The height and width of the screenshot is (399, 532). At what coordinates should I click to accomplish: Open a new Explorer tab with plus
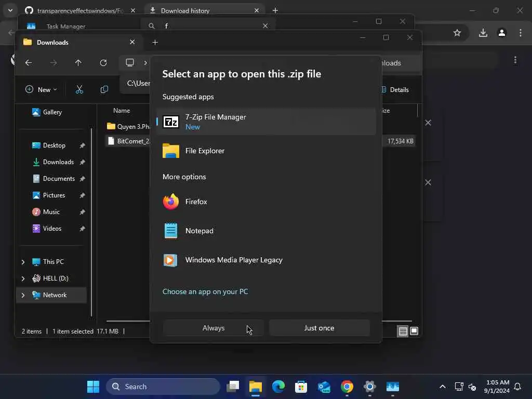click(x=155, y=43)
